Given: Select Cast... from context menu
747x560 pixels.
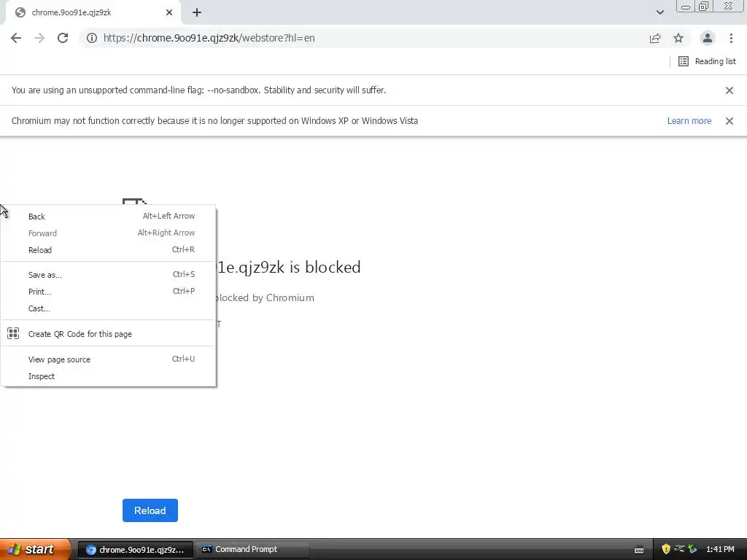Looking at the screenshot, I should coord(108,308).
